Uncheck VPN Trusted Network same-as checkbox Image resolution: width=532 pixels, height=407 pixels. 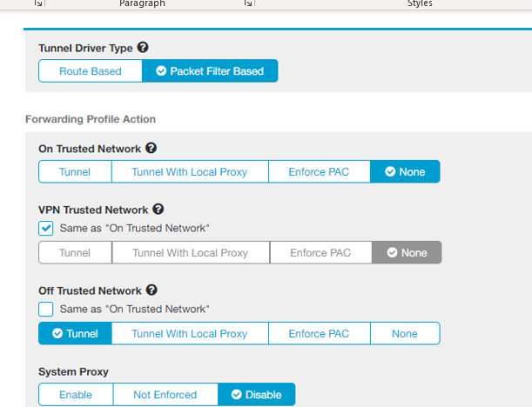(x=46, y=228)
